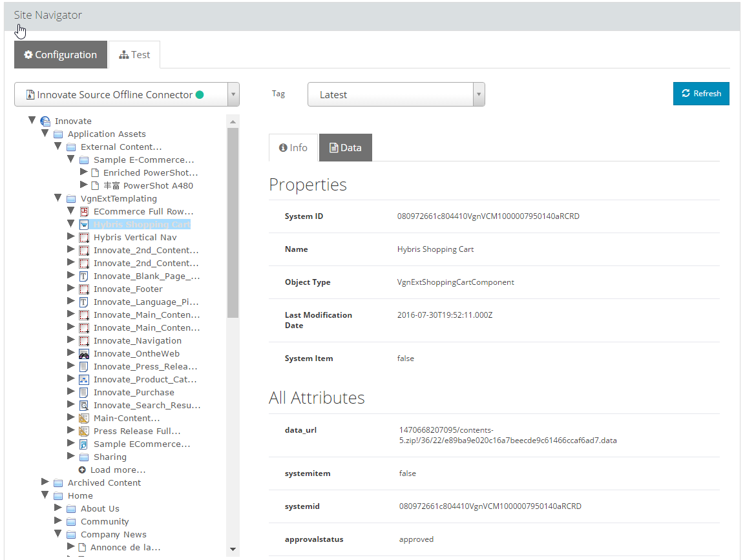Collapse the VgnExtTemplating folder
Image resolution: width=745 pixels, height=560 pixels.
tap(58, 198)
